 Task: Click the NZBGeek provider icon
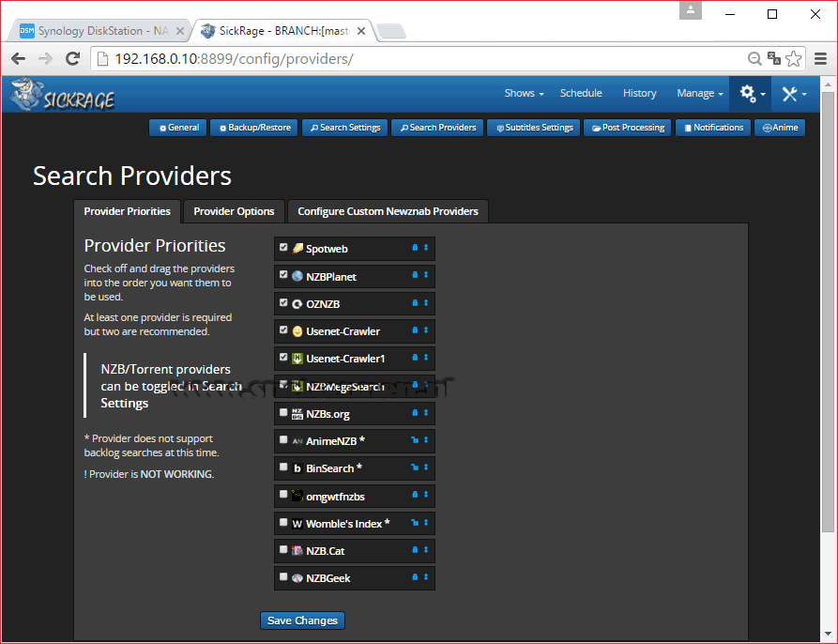click(297, 578)
